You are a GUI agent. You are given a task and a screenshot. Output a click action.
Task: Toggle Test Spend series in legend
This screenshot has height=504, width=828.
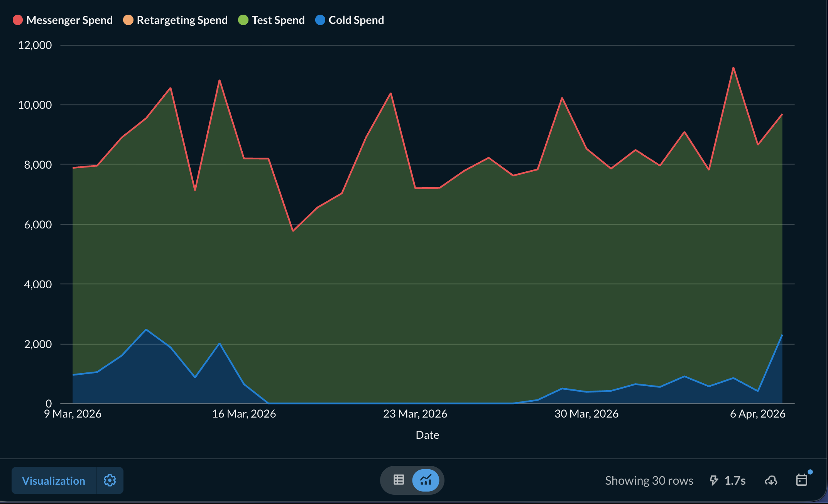point(278,20)
